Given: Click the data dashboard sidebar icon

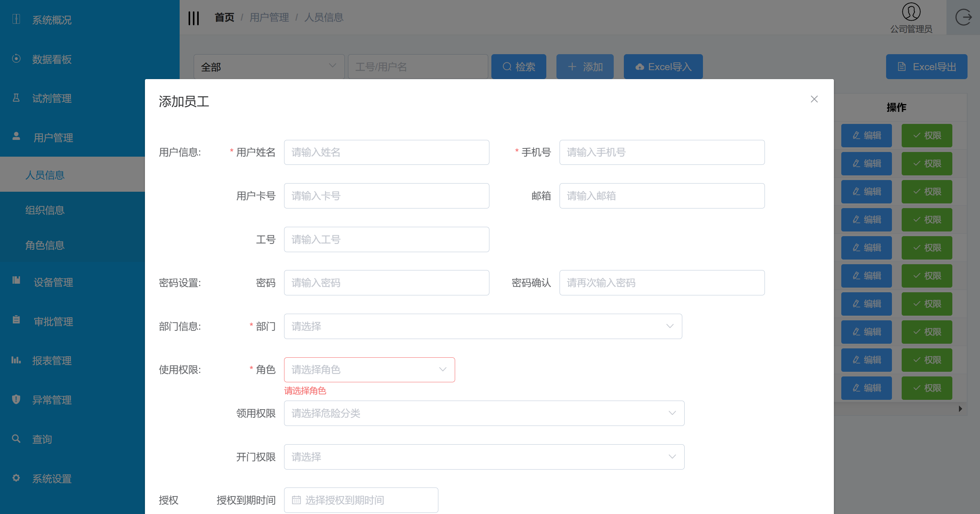Looking at the screenshot, I should click(x=16, y=58).
